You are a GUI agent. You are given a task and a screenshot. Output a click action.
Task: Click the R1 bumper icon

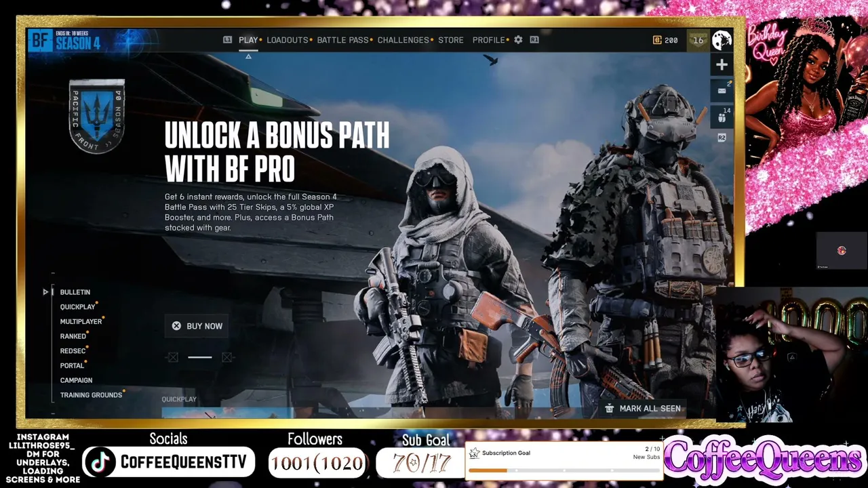pos(534,40)
